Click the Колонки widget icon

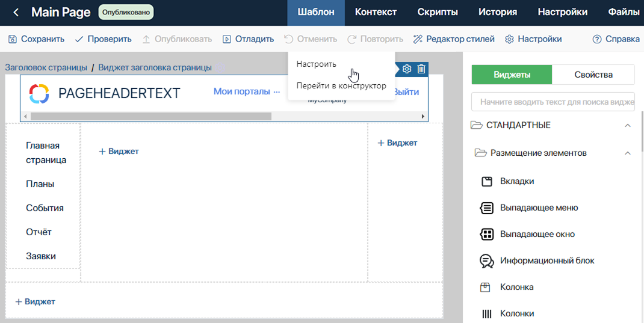(x=487, y=314)
